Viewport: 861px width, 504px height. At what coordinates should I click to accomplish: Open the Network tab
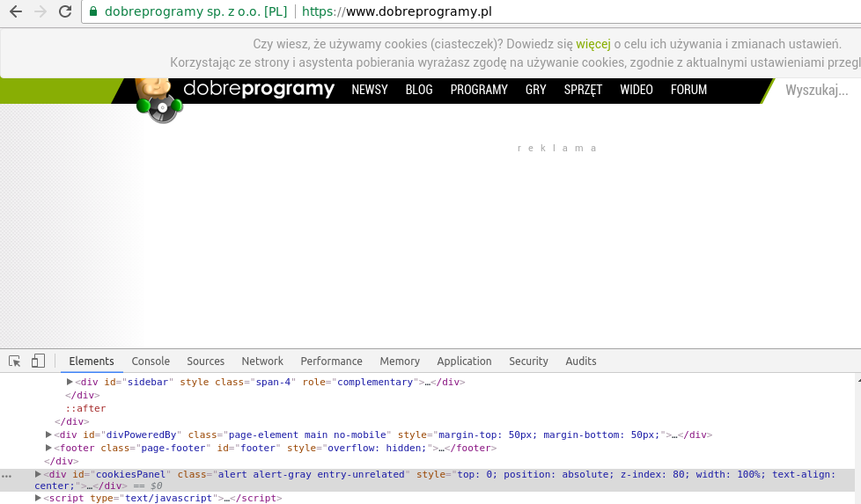262,361
